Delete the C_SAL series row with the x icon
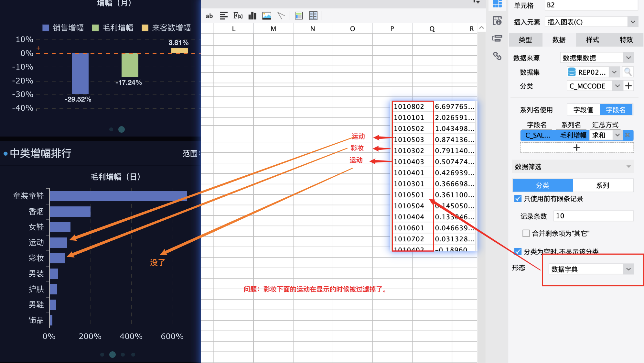The width and height of the screenshot is (644, 363). pyautogui.click(x=628, y=135)
